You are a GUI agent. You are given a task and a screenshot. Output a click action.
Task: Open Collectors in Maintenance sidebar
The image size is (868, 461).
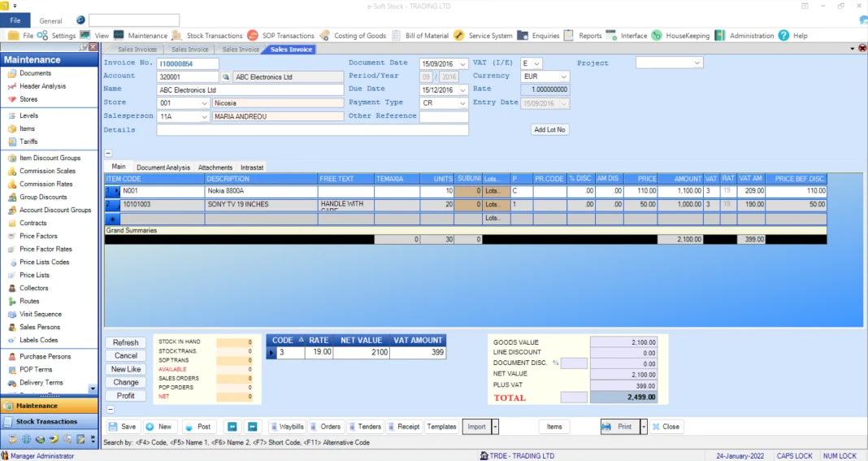pyautogui.click(x=34, y=288)
